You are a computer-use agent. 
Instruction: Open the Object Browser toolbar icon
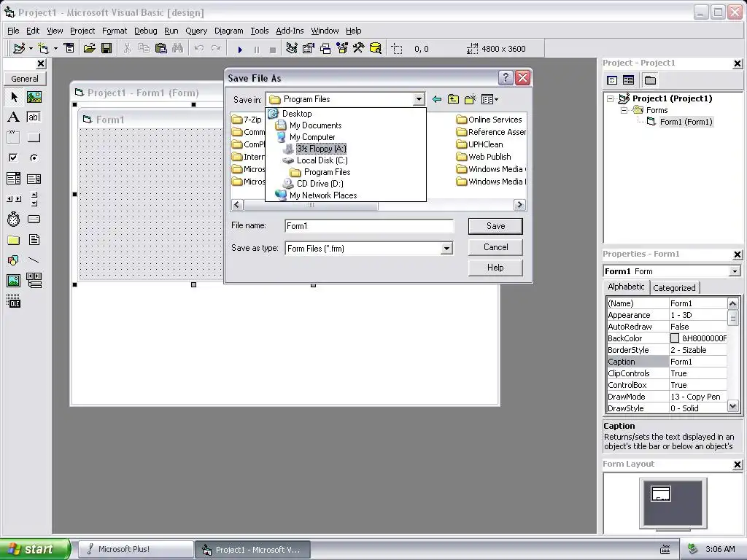pyautogui.click(x=342, y=49)
